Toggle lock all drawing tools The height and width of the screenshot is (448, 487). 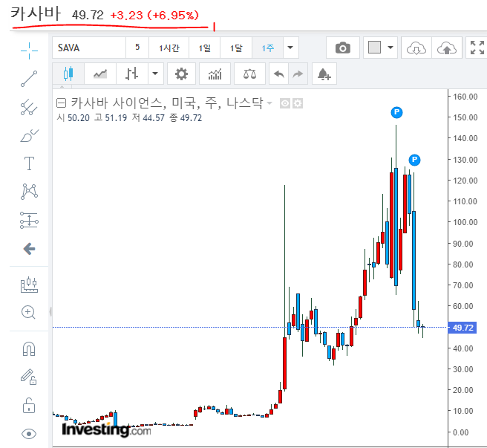pos(29,406)
